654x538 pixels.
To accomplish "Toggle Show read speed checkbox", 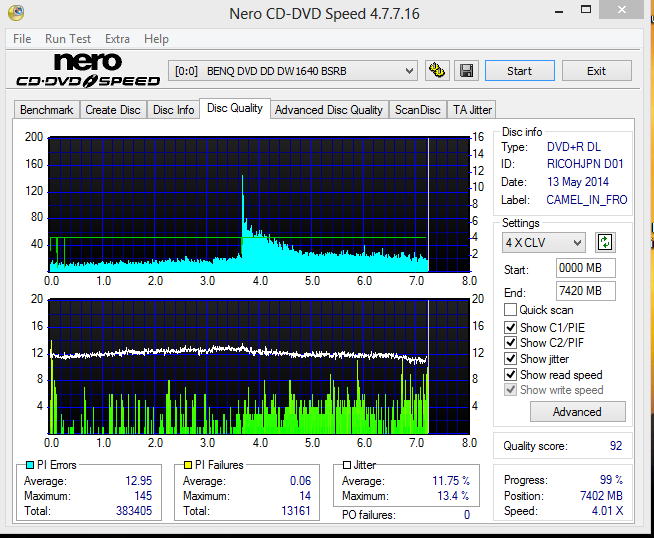I will 510,375.
